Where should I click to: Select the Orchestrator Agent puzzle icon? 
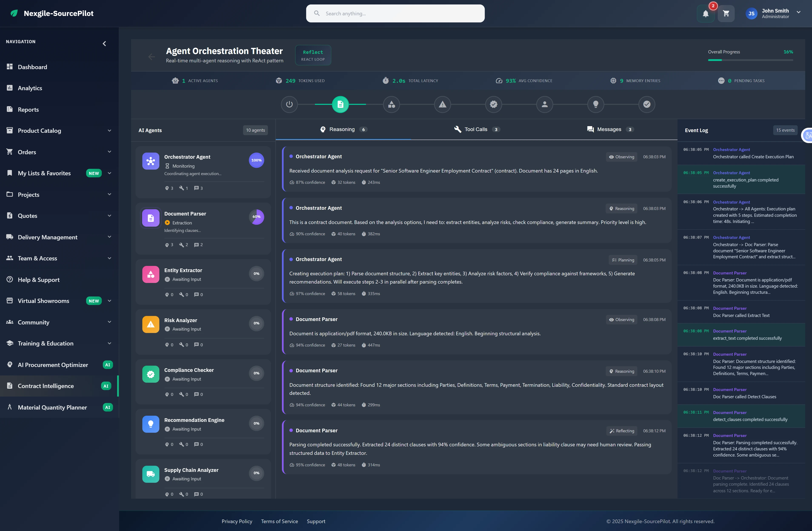[x=150, y=161]
